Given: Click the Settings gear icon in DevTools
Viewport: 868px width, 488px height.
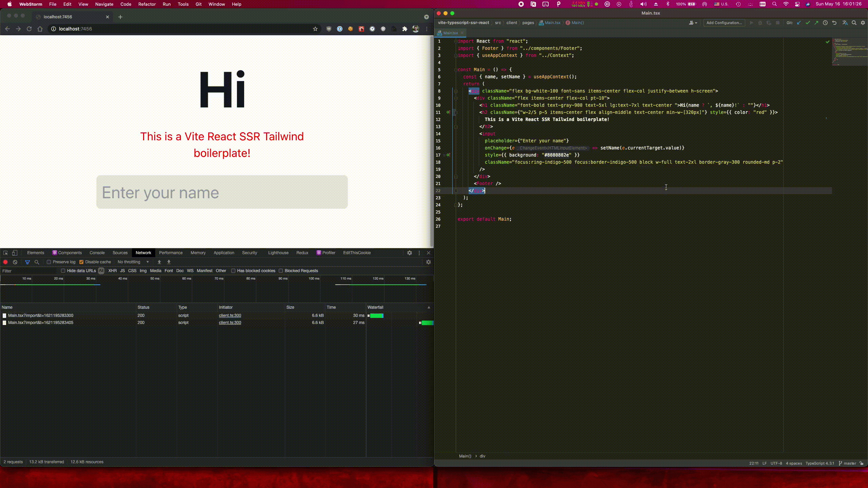Looking at the screenshot, I should (x=410, y=252).
